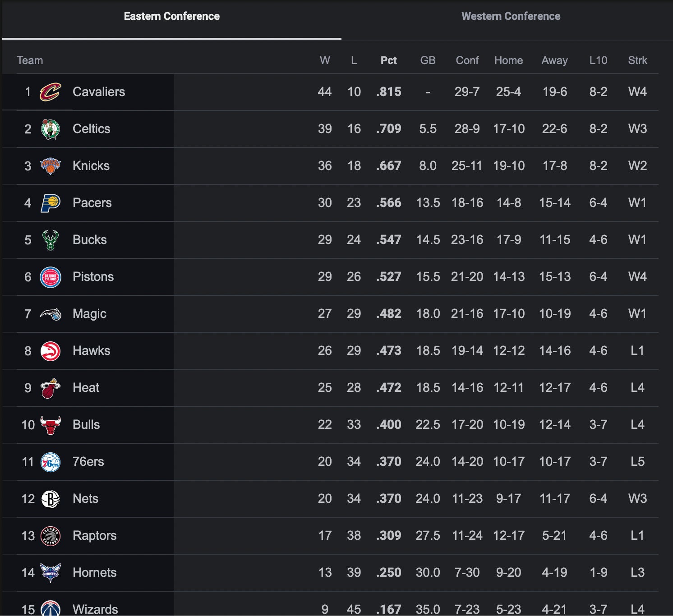Image resolution: width=673 pixels, height=616 pixels.
Task: Sort by L10 column header
Action: click(598, 60)
